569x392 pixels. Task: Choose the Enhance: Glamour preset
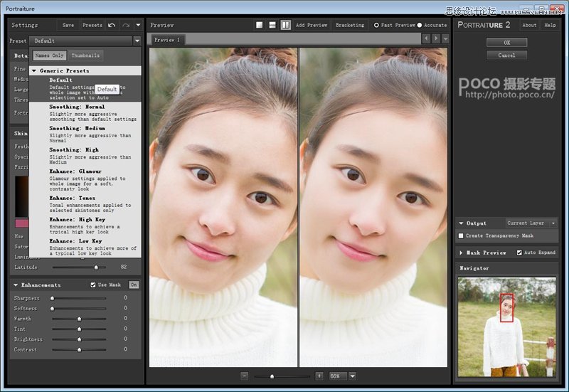click(x=75, y=171)
